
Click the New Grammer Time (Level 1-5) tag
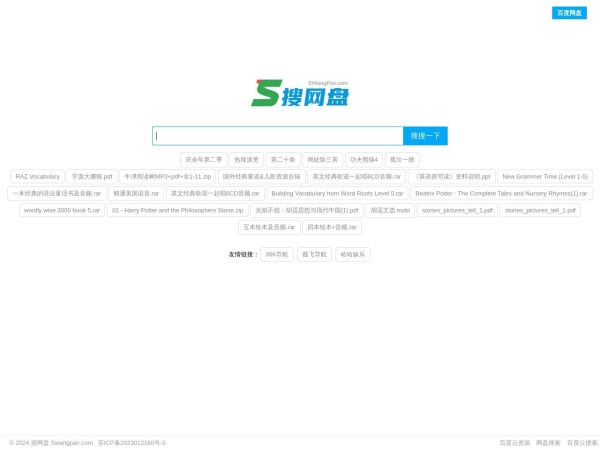point(544,177)
